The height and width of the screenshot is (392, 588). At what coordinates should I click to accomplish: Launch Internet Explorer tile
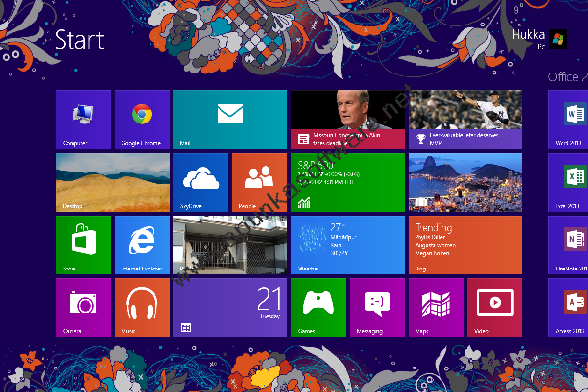coord(142,245)
